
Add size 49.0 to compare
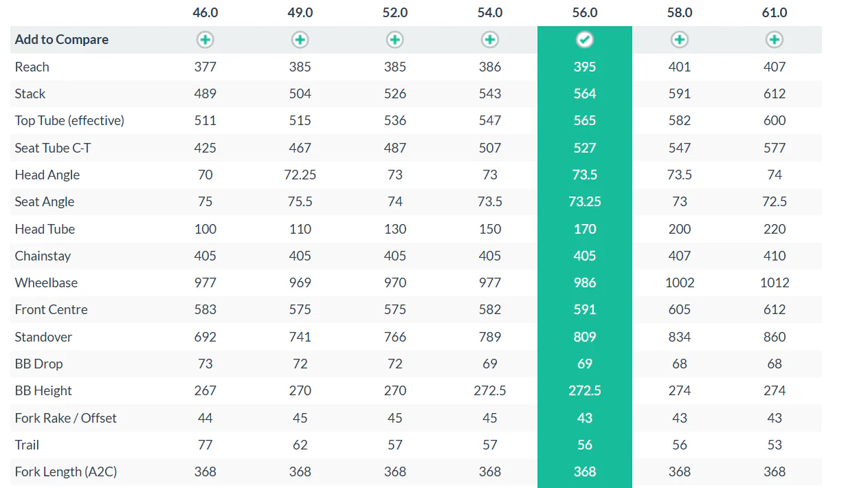click(x=300, y=40)
